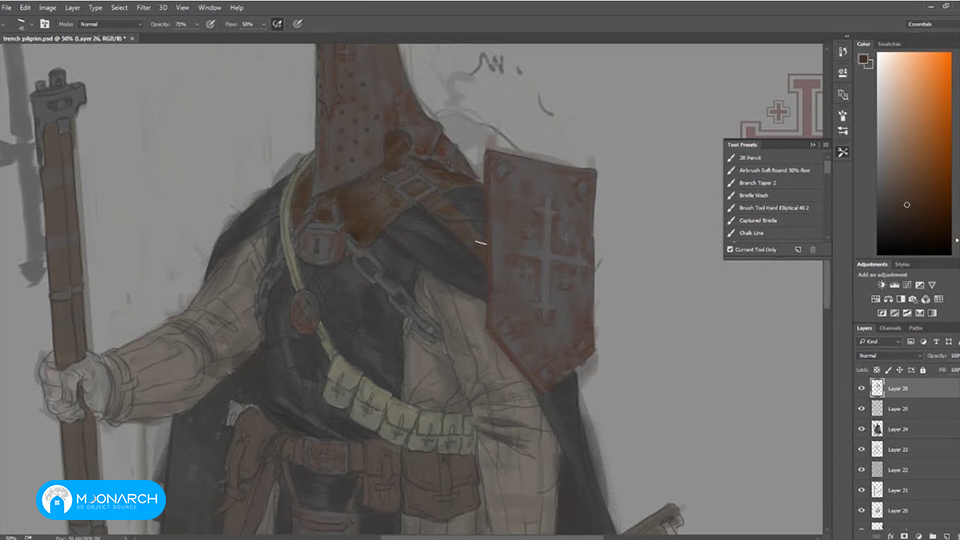Add Curves adjustment
The image size is (960, 540).
[x=907, y=285]
